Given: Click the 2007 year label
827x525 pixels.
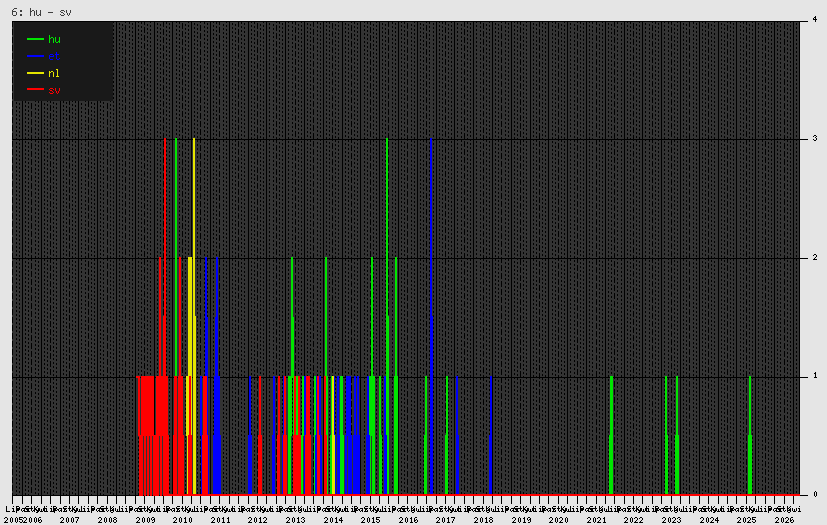Looking at the screenshot, I should [x=70, y=520].
